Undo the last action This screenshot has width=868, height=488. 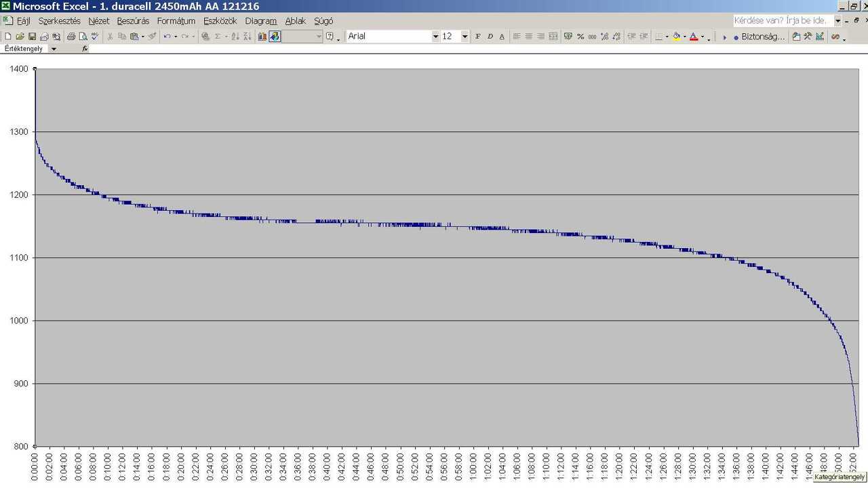167,37
